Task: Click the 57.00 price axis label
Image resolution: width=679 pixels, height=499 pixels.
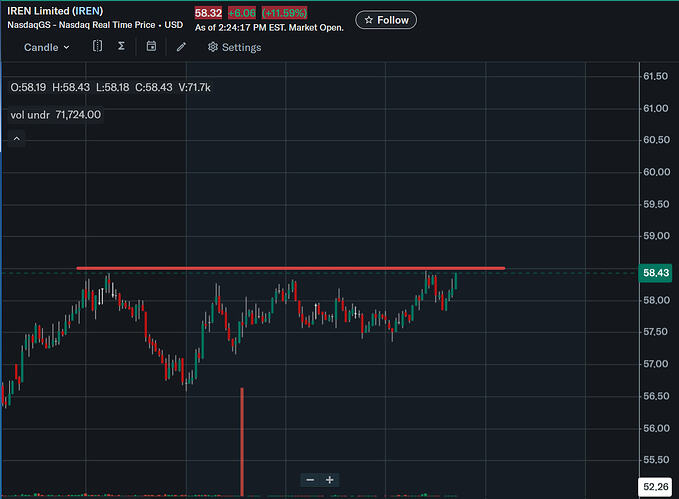Action: (656, 364)
